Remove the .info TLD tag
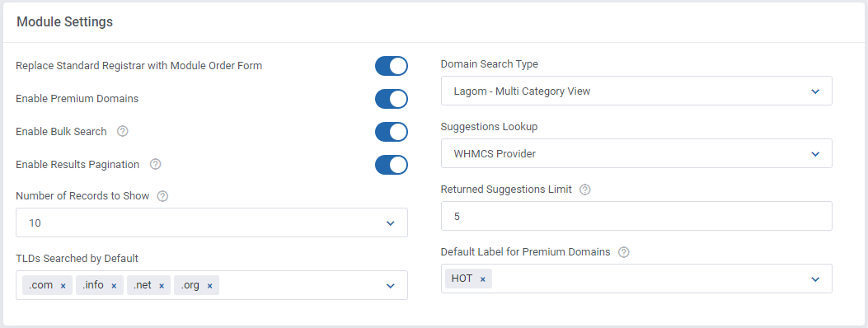Viewport: 868px width, 328px height. click(x=114, y=286)
